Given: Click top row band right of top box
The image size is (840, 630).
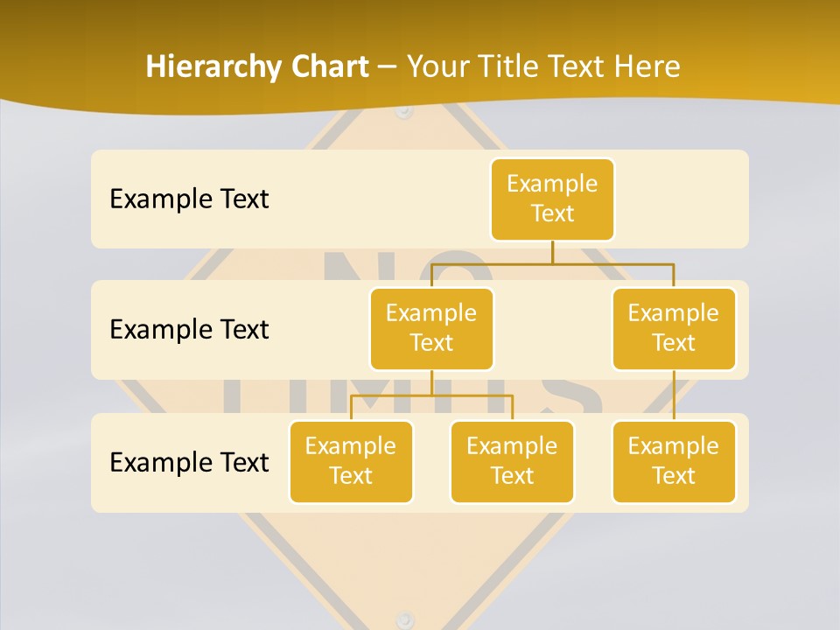Looking at the screenshot, I should pyautogui.click(x=681, y=199).
